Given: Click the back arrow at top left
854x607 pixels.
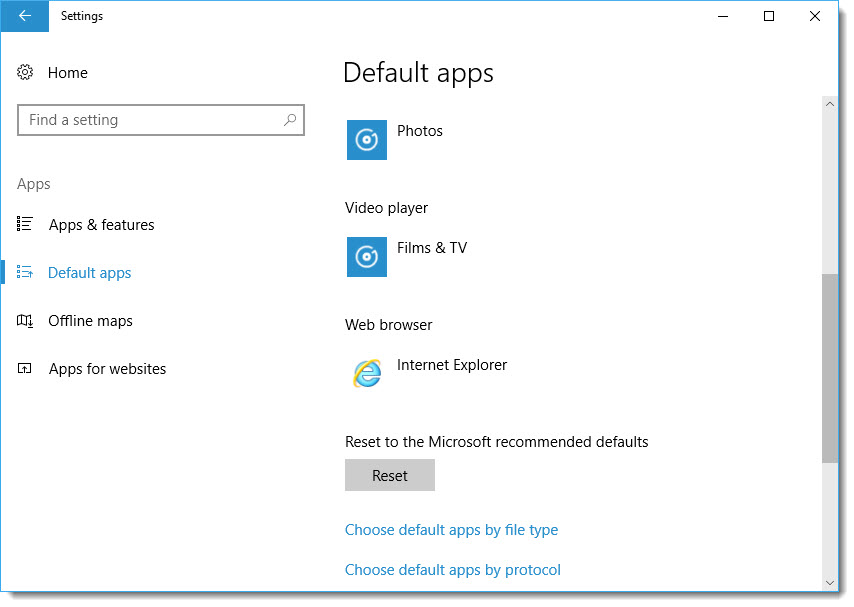Looking at the screenshot, I should tap(23, 16).
